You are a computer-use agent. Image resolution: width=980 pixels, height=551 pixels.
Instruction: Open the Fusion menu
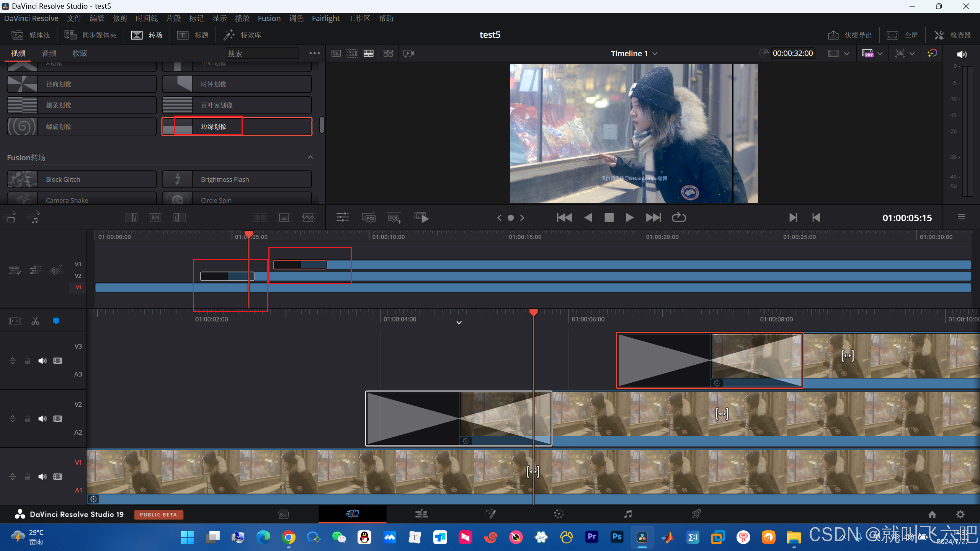[269, 18]
